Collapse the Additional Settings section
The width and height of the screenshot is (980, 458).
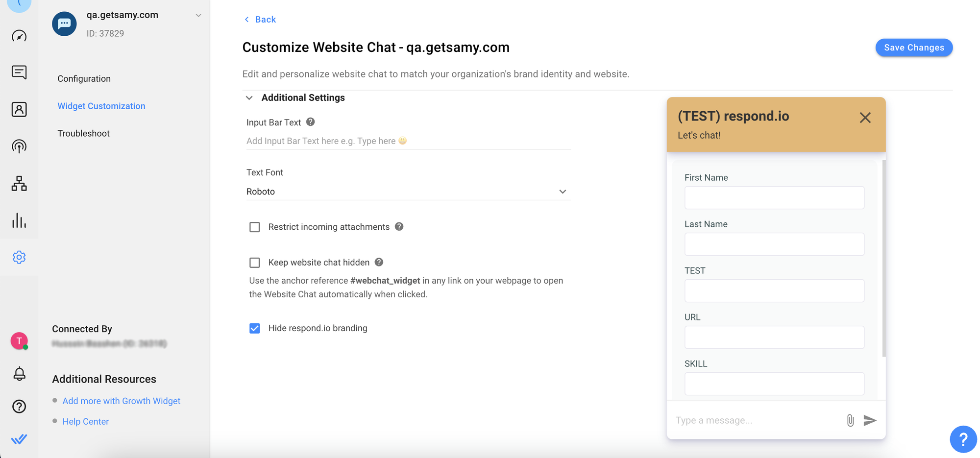(249, 98)
